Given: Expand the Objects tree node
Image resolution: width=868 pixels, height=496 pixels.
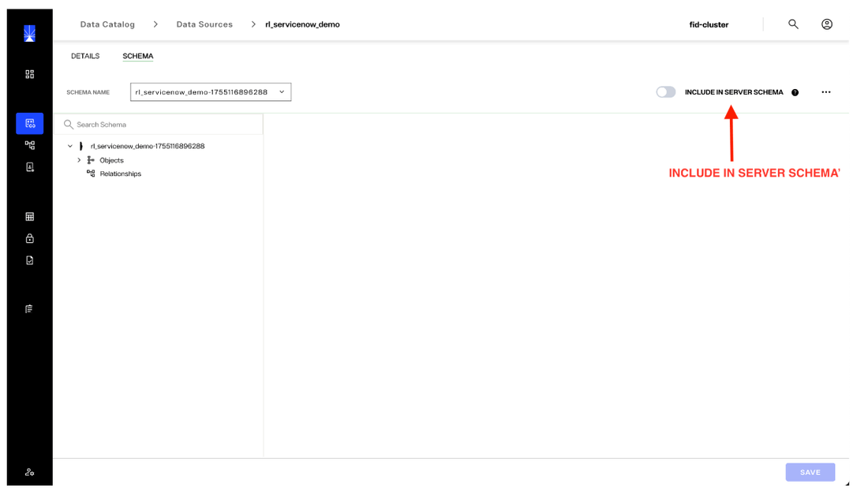Looking at the screenshot, I should pyautogui.click(x=79, y=160).
